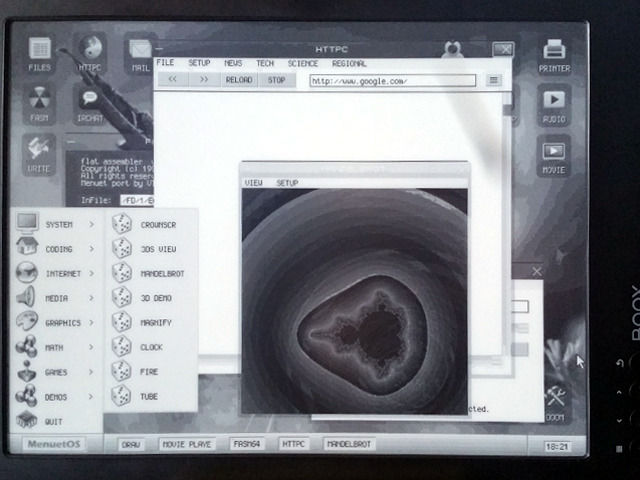Click the 18:21 taskbar clock
The width and height of the screenshot is (640, 480).
coord(557,447)
